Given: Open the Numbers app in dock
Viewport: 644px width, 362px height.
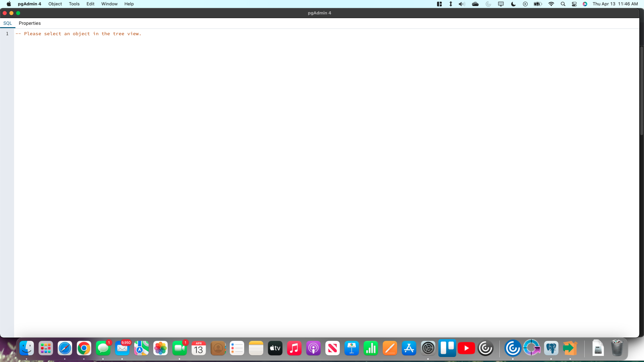Looking at the screenshot, I should (371, 349).
